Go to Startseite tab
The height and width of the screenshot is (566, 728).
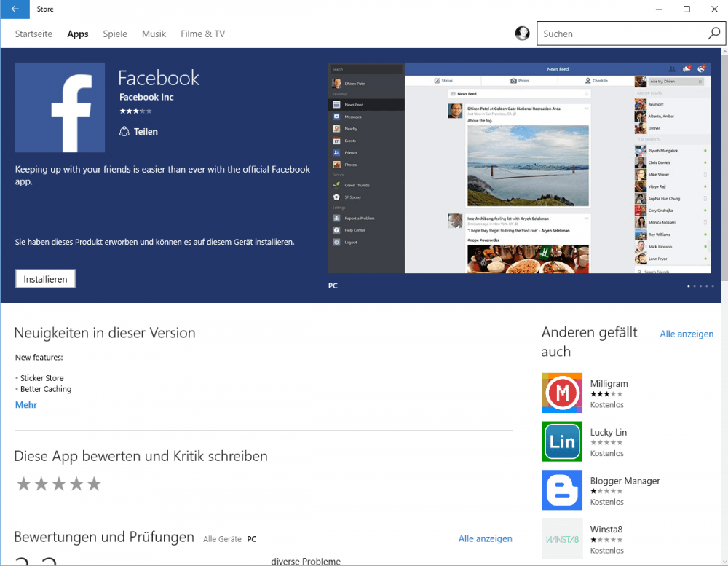point(33,34)
